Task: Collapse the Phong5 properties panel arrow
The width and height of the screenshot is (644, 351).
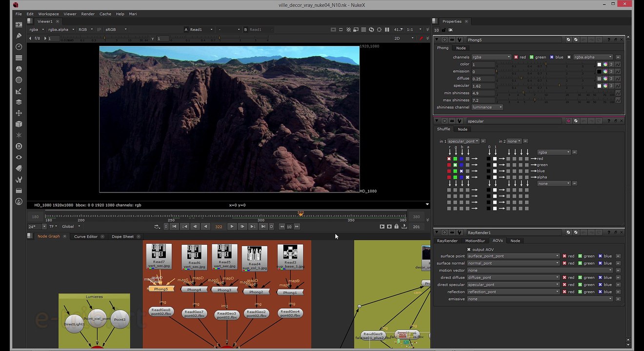Action: pyautogui.click(x=437, y=39)
